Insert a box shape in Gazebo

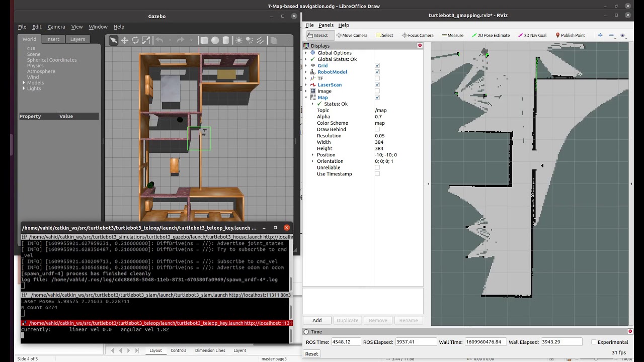coord(204,40)
